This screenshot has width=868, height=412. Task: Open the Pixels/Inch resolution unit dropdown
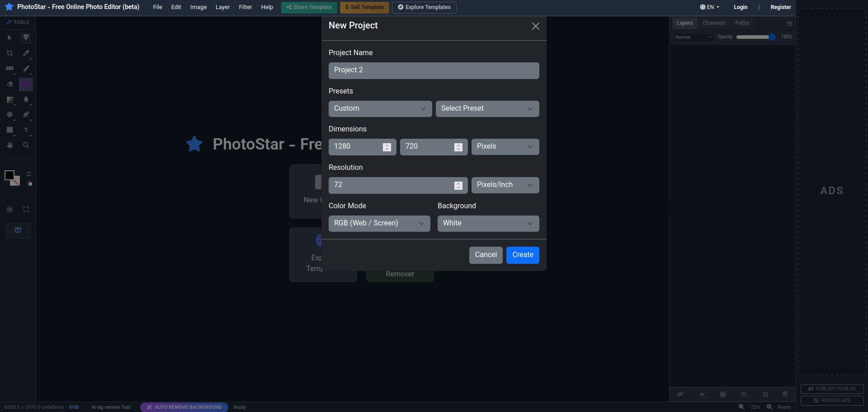coord(505,185)
